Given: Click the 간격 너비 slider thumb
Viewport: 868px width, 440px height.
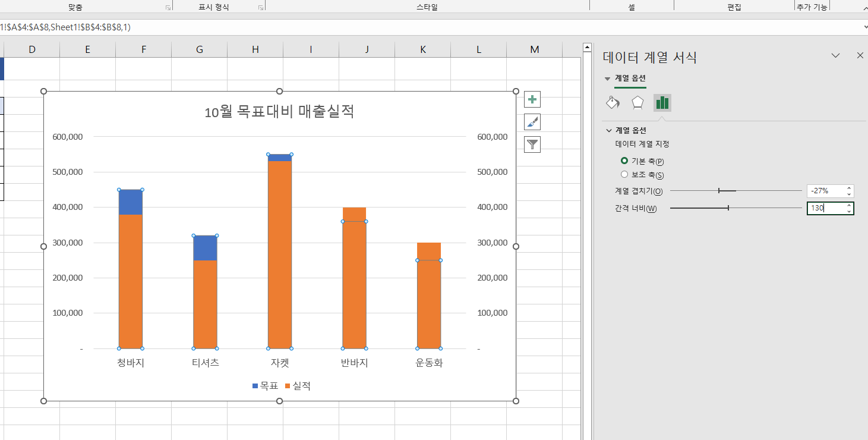Looking at the screenshot, I should [x=728, y=208].
